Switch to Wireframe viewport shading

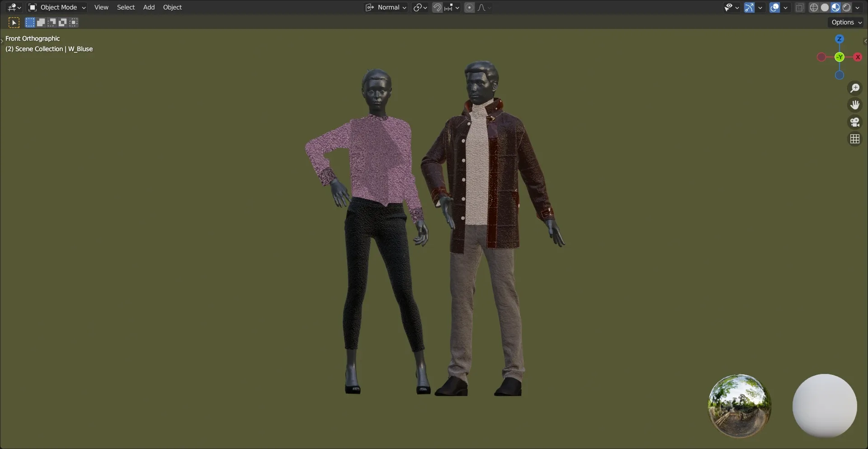(814, 7)
